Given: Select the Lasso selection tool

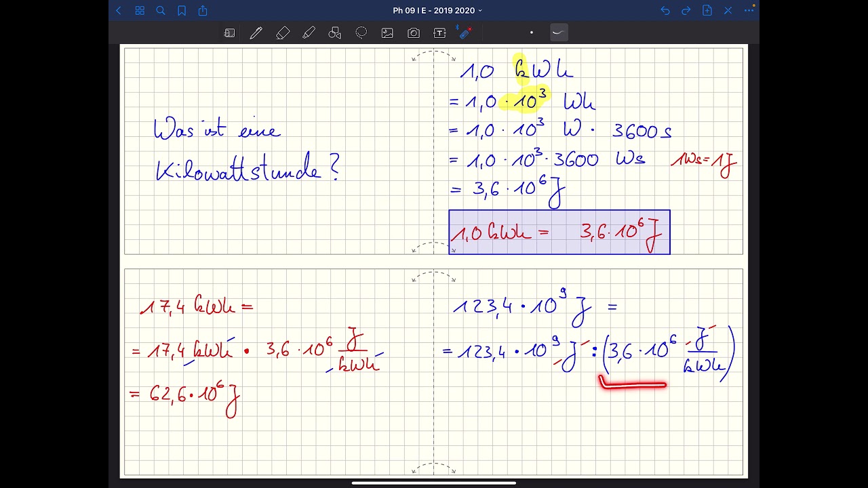Looking at the screenshot, I should coord(361,33).
